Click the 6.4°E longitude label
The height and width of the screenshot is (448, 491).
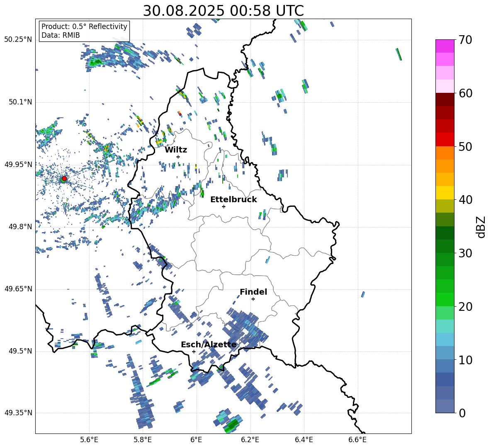coord(304,440)
